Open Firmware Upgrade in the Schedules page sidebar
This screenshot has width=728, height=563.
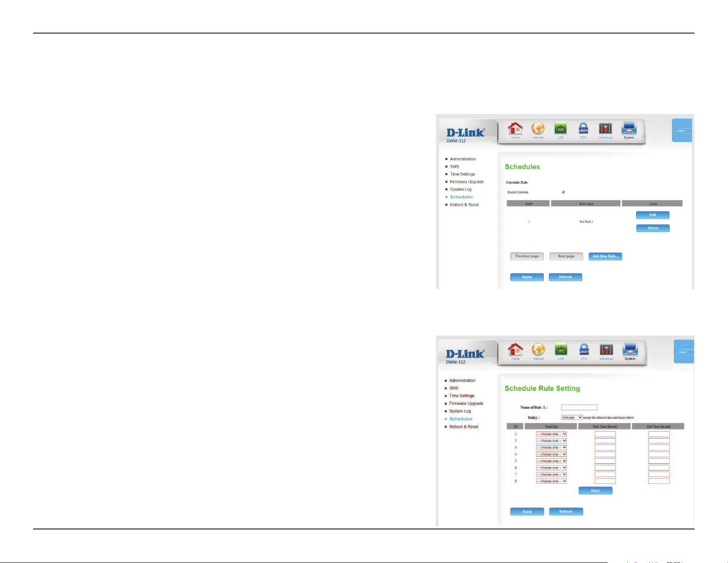pos(467,182)
